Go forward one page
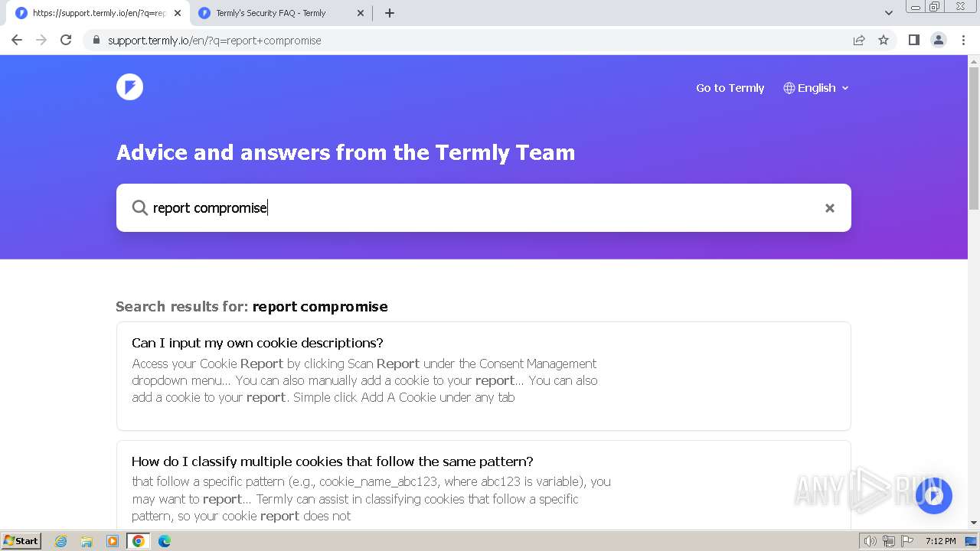980x551 pixels. tap(41, 40)
